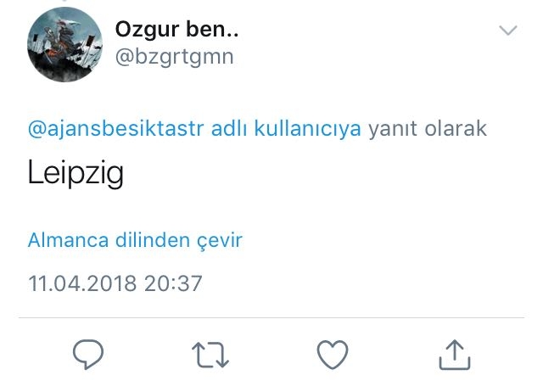This screenshot has width=543, height=392.
Task: Select the gray 'yanıt olarak' label
Action: click(x=428, y=129)
